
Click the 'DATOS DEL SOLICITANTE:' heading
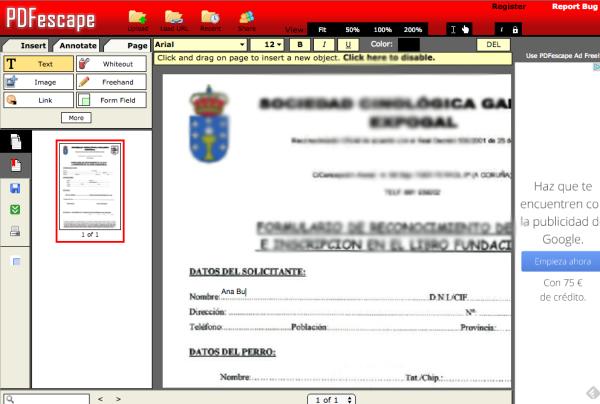pyautogui.click(x=248, y=272)
